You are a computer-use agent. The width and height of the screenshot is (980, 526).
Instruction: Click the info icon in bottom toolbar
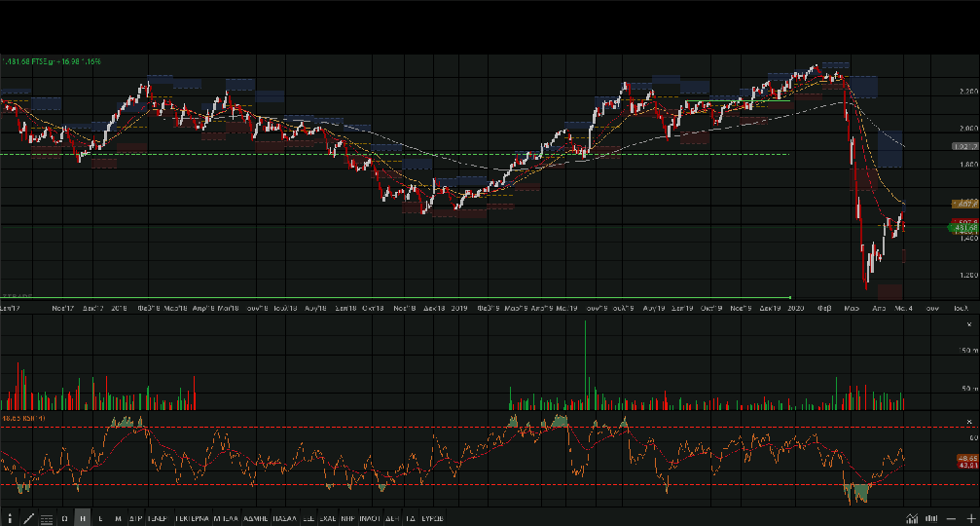[10, 518]
